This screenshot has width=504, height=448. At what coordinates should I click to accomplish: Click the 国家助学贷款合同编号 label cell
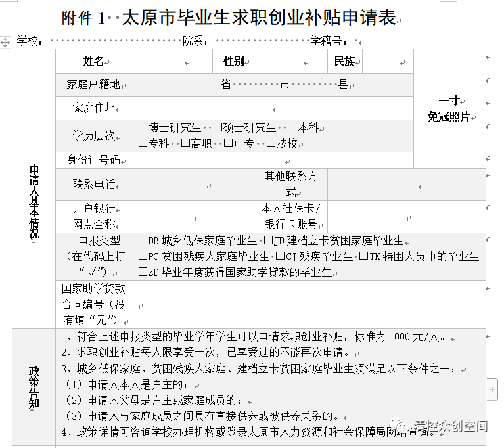(94, 305)
